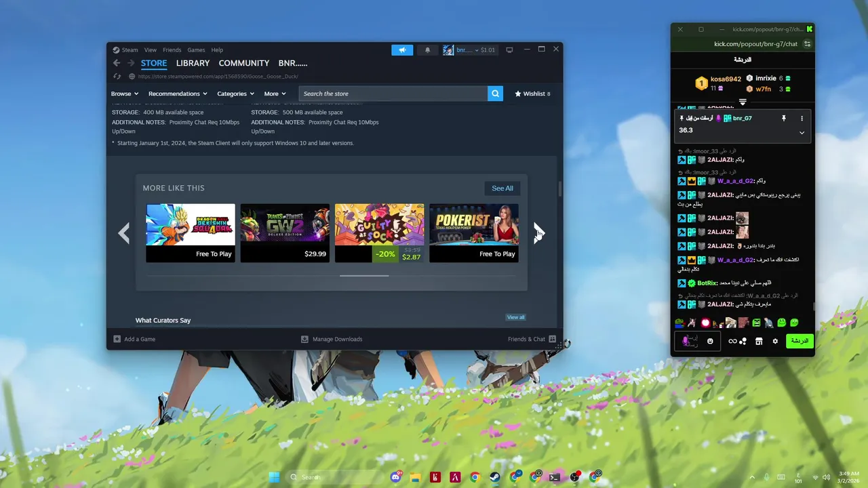The height and width of the screenshot is (488, 868).
Task: Expand the Browse dropdown
Action: click(x=125, y=94)
